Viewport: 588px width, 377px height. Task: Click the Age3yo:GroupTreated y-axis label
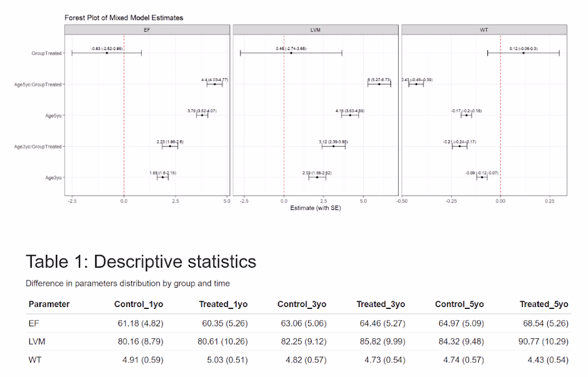[x=38, y=146]
